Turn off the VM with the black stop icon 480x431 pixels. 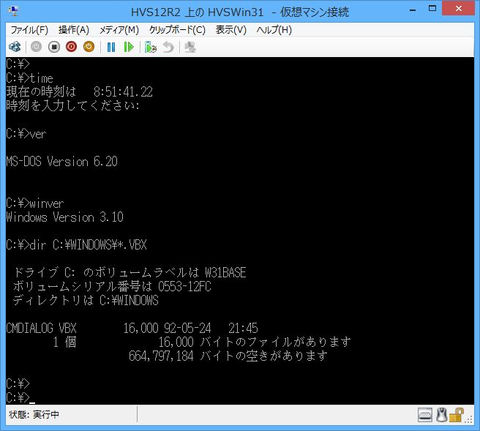tap(54, 47)
